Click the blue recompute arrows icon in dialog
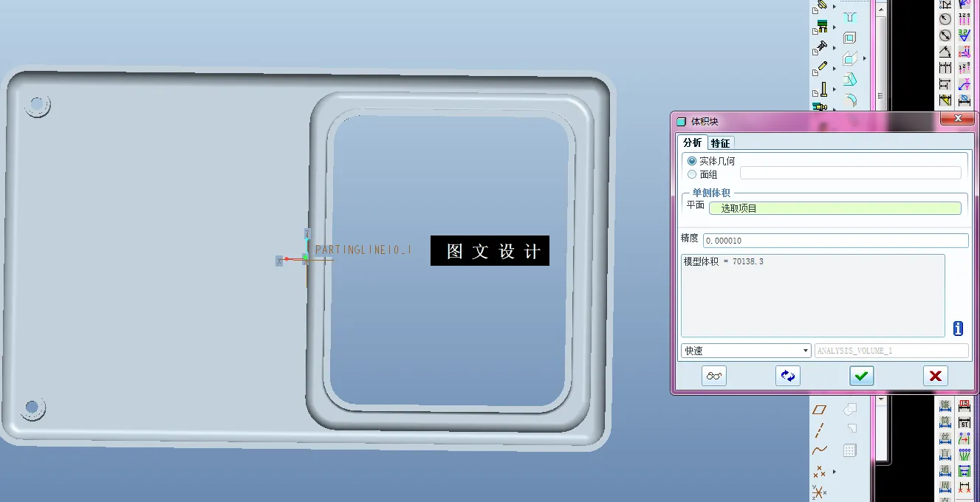This screenshot has height=502, width=980. click(787, 376)
